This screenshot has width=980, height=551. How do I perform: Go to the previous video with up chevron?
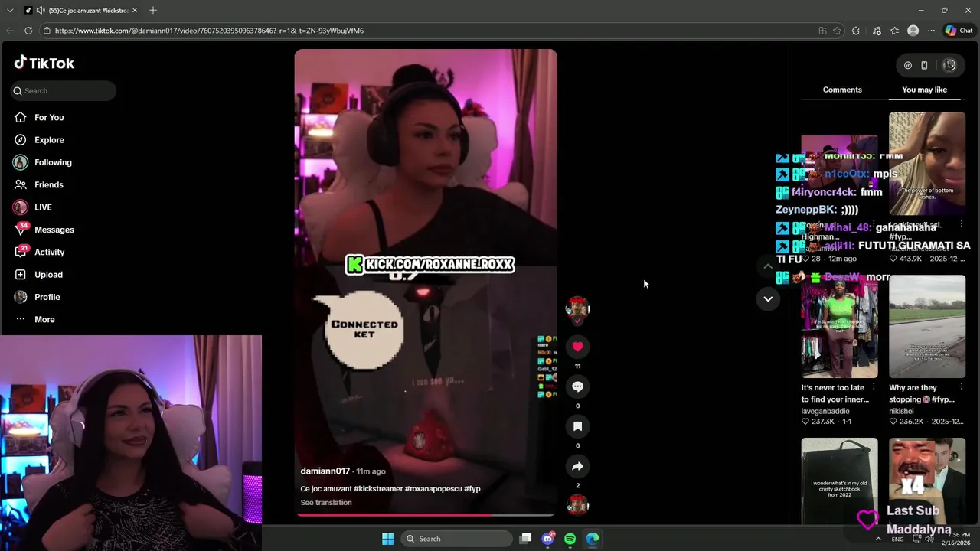tap(768, 266)
